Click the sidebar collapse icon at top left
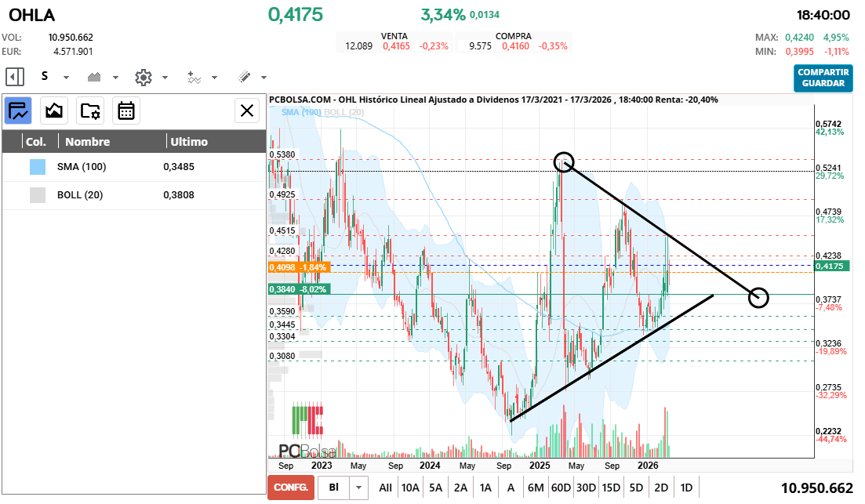The image size is (865, 504). coord(13,77)
